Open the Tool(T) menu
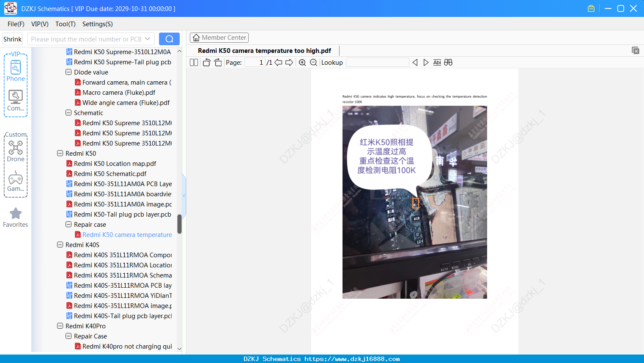The image size is (644, 363). 66,24
